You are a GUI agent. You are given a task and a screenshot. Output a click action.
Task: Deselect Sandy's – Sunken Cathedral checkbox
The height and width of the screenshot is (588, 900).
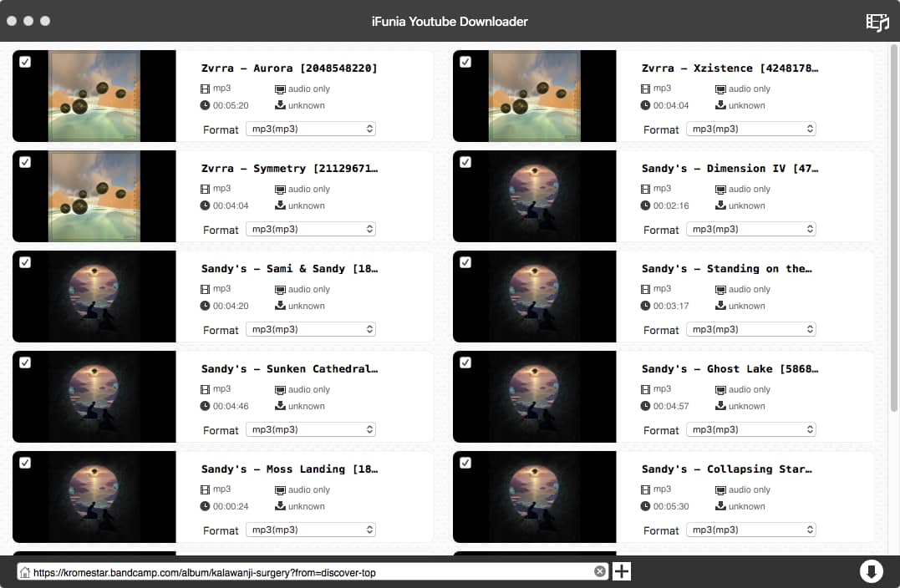click(25, 362)
